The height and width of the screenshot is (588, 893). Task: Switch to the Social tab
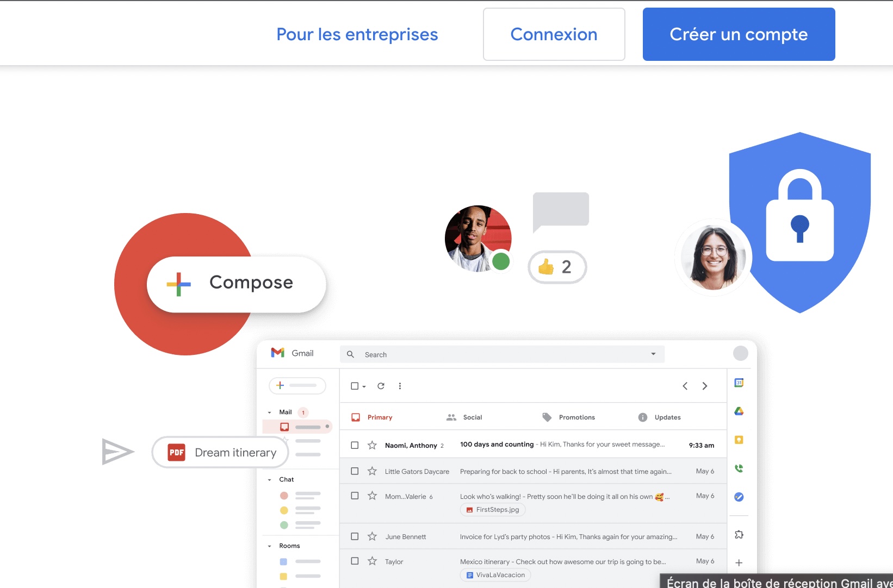[x=464, y=417]
